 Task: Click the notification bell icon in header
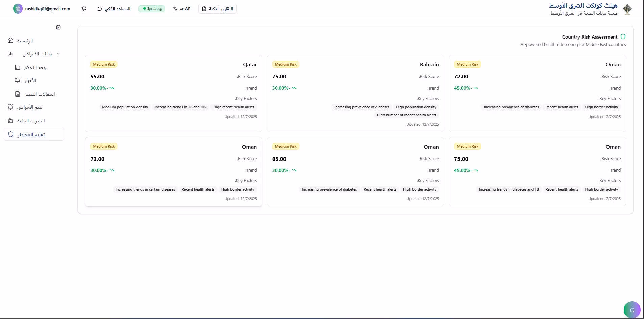[84, 9]
